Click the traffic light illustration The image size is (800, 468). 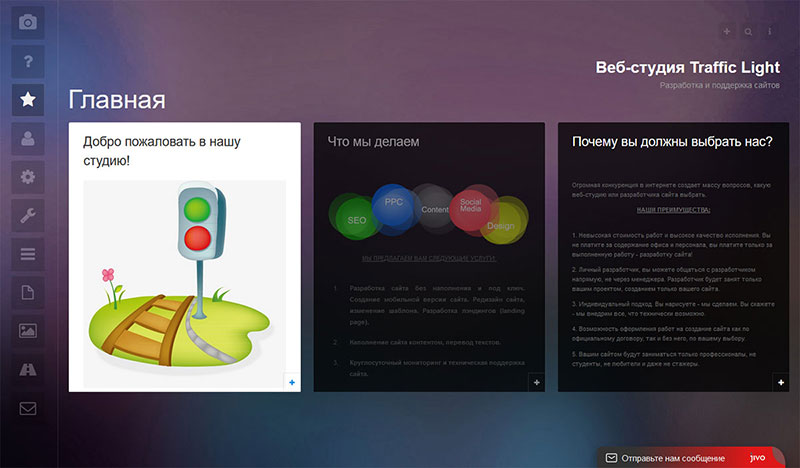pos(185,284)
